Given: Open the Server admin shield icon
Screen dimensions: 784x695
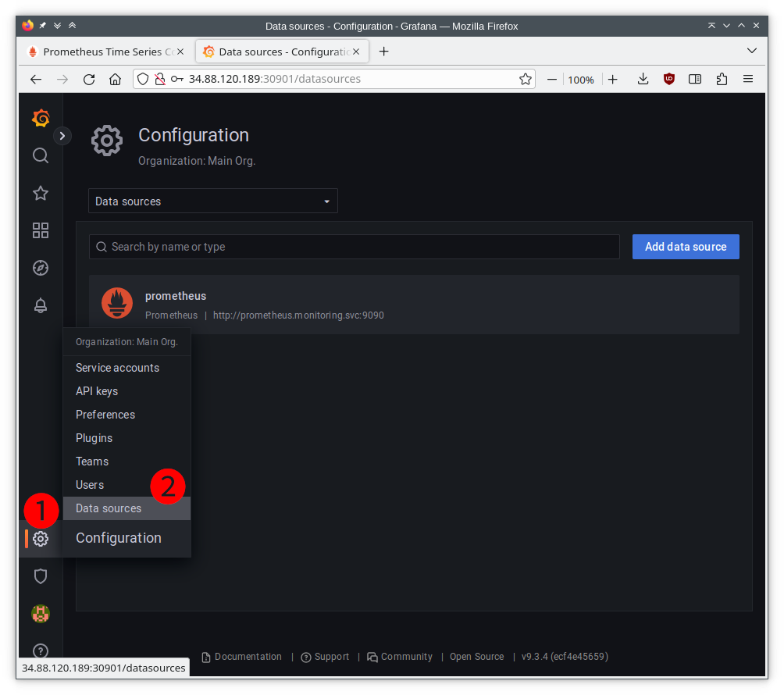Looking at the screenshot, I should 41,576.
